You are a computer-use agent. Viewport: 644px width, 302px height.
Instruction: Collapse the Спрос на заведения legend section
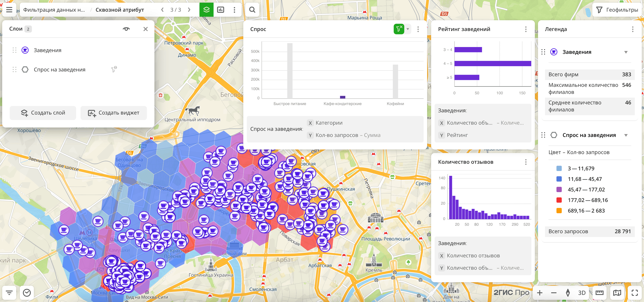tap(626, 135)
